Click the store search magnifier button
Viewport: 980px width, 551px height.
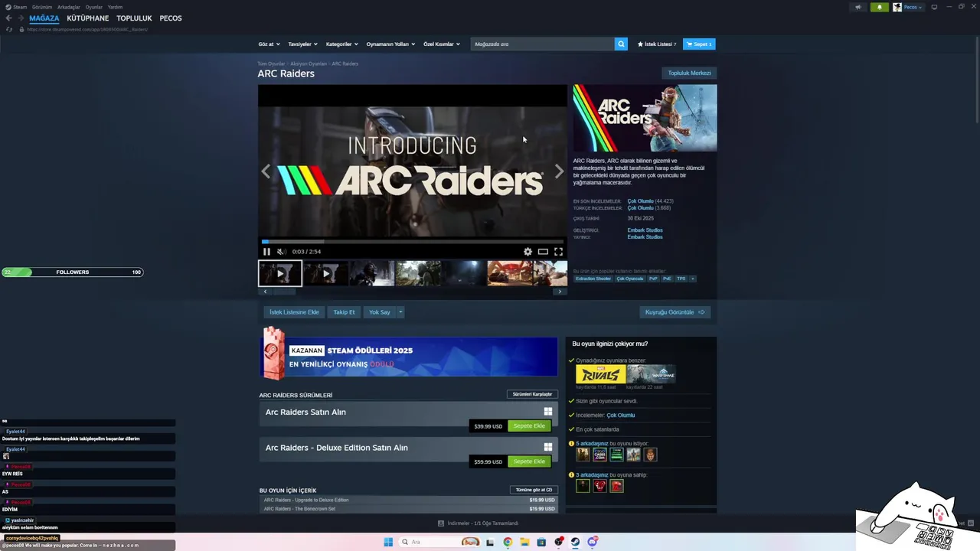pyautogui.click(x=621, y=44)
